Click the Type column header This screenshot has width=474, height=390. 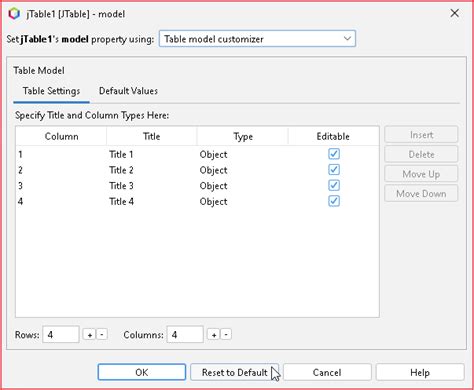pos(243,136)
